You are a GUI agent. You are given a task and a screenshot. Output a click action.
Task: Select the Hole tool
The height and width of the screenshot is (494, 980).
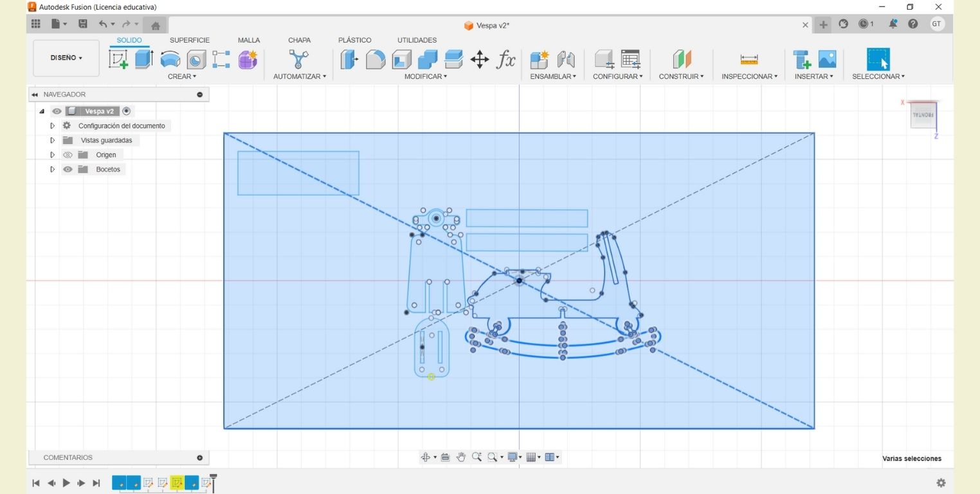tap(196, 60)
